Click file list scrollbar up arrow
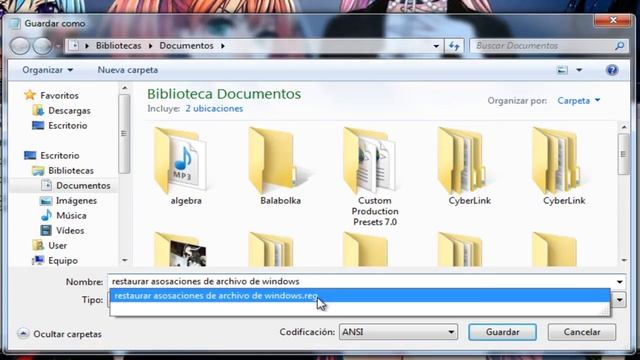Image resolution: width=640 pixels, height=360 pixels. [624, 127]
